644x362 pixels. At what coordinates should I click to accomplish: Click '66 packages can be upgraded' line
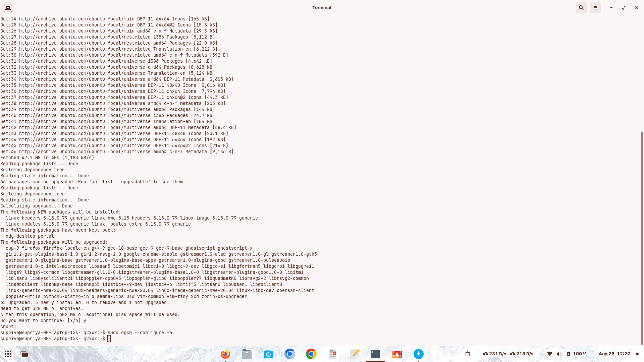(x=93, y=182)
